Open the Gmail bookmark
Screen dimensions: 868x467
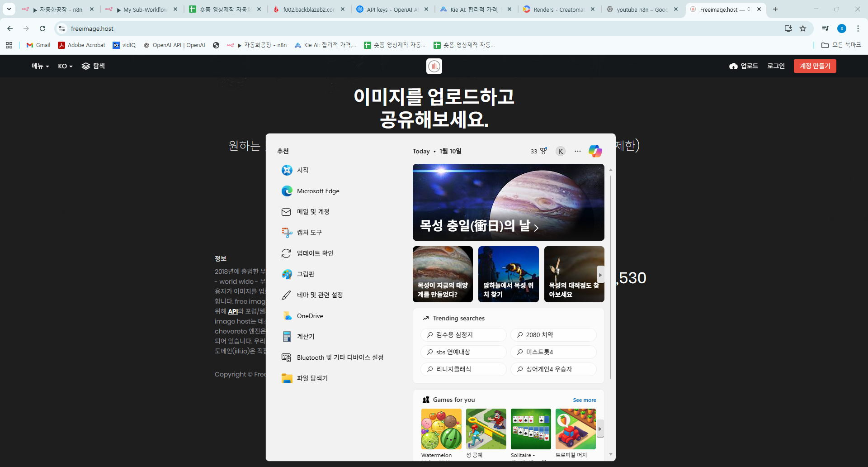pos(38,45)
